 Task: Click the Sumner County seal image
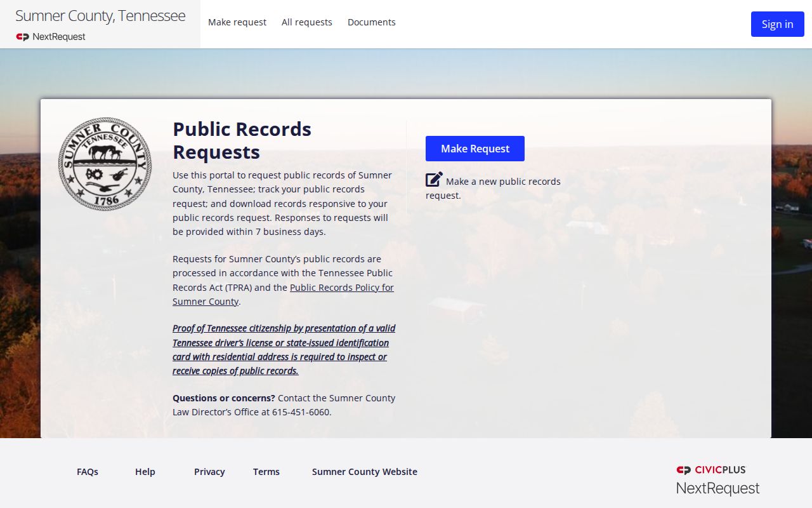coord(105,164)
